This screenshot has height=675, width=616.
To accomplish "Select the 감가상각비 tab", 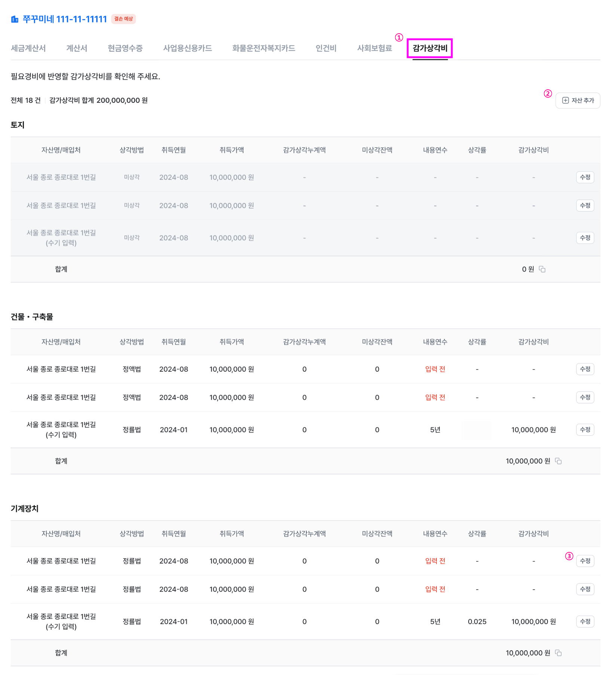I will [430, 48].
